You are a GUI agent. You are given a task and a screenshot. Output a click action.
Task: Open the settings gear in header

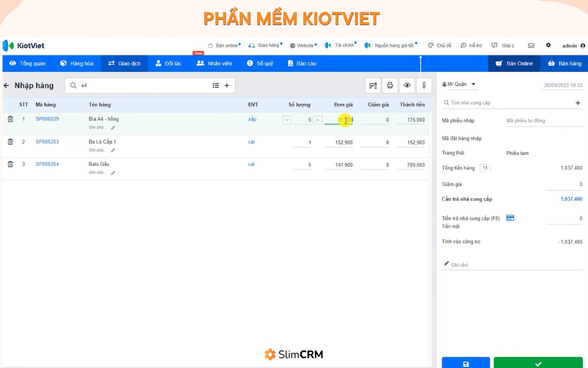pyautogui.click(x=548, y=45)
